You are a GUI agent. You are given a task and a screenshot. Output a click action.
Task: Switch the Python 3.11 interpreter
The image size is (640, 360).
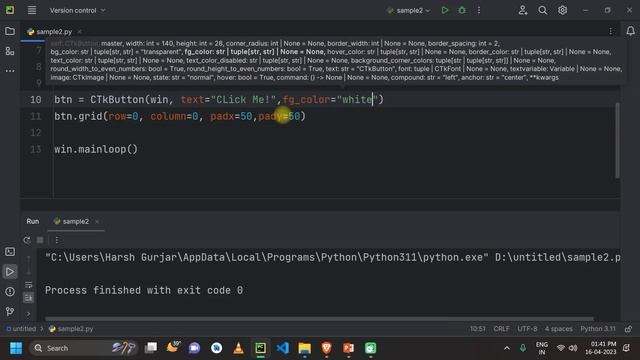click(x=598, y=329)
